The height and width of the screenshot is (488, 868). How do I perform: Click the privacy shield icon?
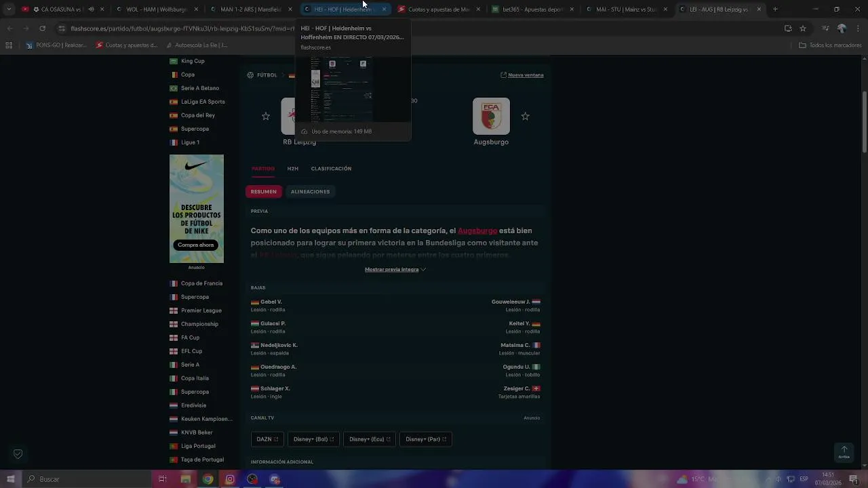click(18, 454)
